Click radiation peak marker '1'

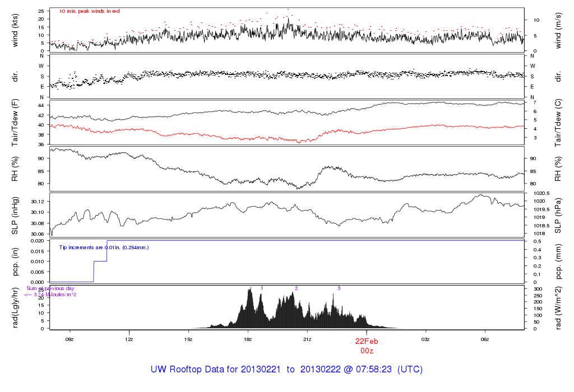262,288
